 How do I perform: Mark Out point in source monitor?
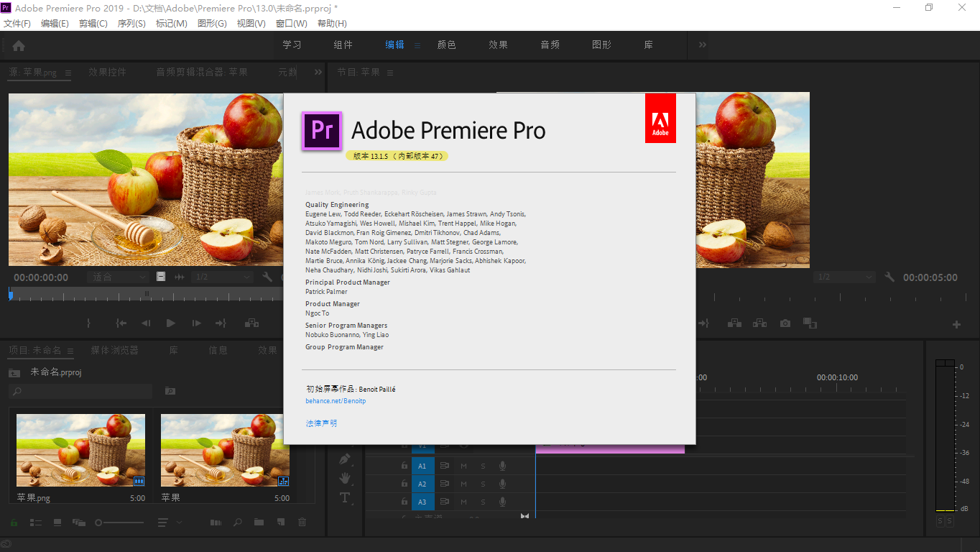(89, 323)
